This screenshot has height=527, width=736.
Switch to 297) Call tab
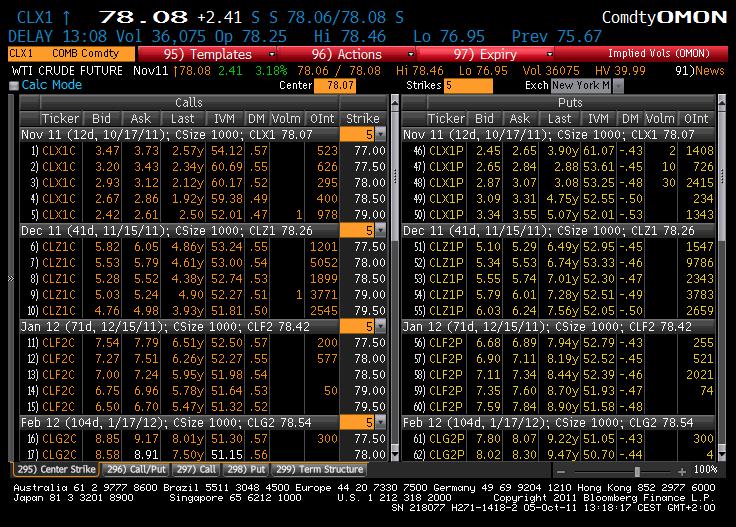coord(197,469)
